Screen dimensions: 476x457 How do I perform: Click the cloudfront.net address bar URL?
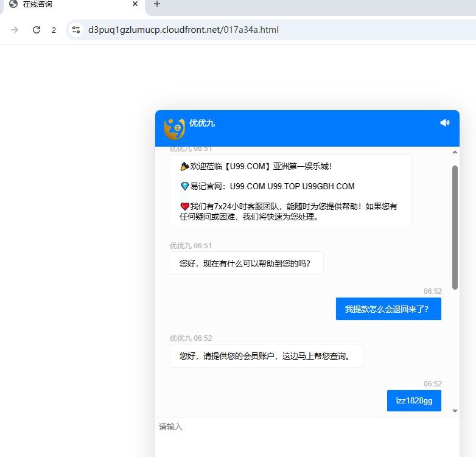pos(183,30)
